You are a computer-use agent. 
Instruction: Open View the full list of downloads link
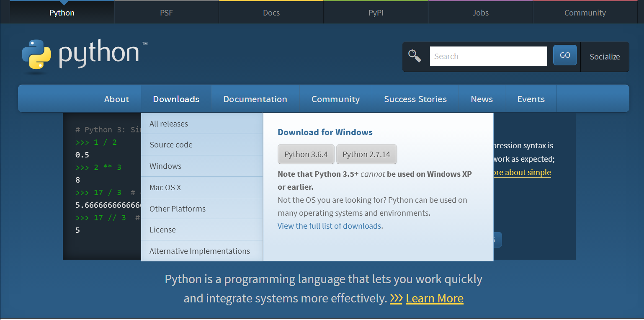[330, 226]
